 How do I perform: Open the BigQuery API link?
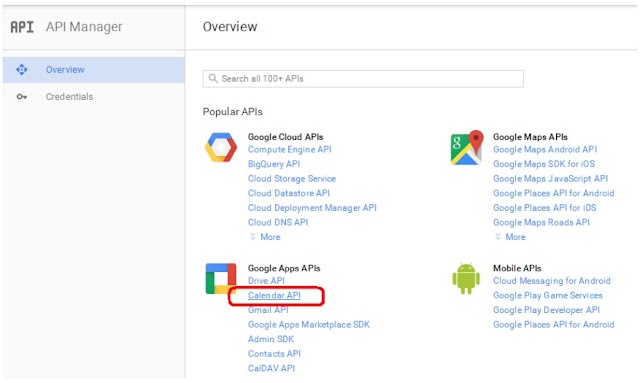[x=274, y=164]
